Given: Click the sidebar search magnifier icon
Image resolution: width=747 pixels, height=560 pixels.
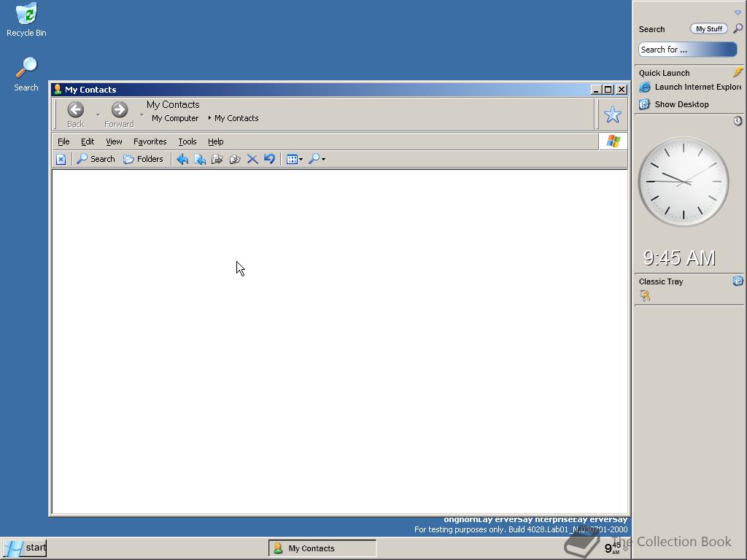Looking at the screenshot, I should [738, 28].
